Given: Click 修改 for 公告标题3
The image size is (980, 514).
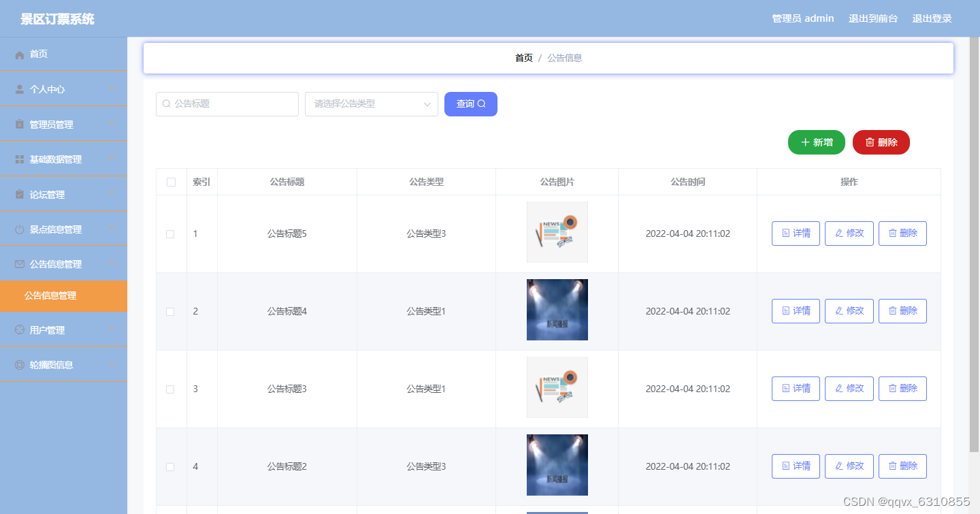Looking at the screenshot, I should coord(849,389).
